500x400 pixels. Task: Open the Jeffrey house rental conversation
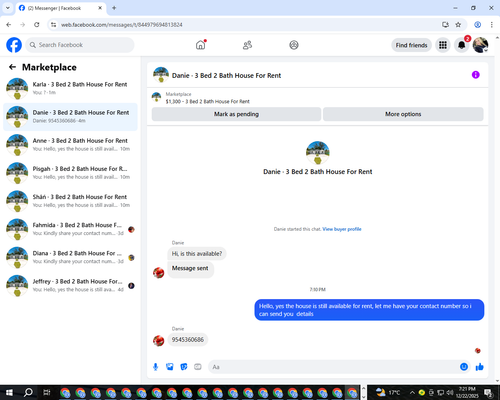tap(70, 285)
